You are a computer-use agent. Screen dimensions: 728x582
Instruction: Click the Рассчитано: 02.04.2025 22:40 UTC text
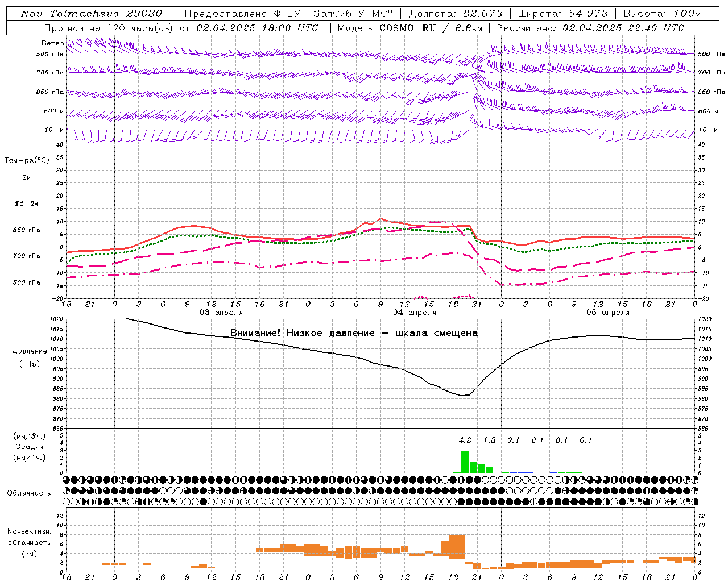pos(590,28)
